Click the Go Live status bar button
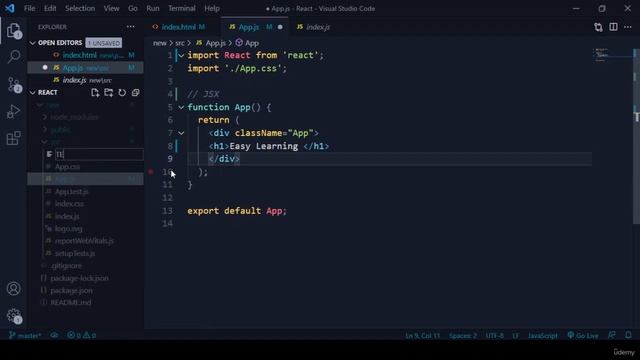Image resolution: width=640 pixels, height=360 pixels. [x=583, y=336]
